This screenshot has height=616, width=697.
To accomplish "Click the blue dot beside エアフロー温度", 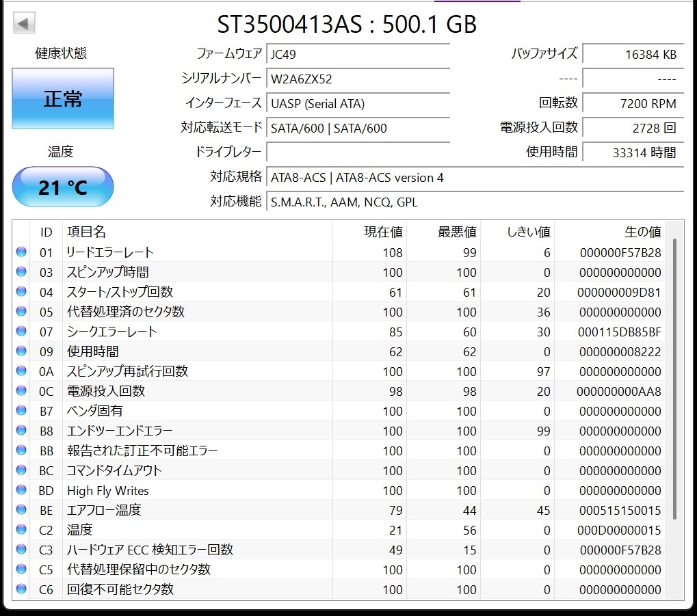I will coord(21,510).
